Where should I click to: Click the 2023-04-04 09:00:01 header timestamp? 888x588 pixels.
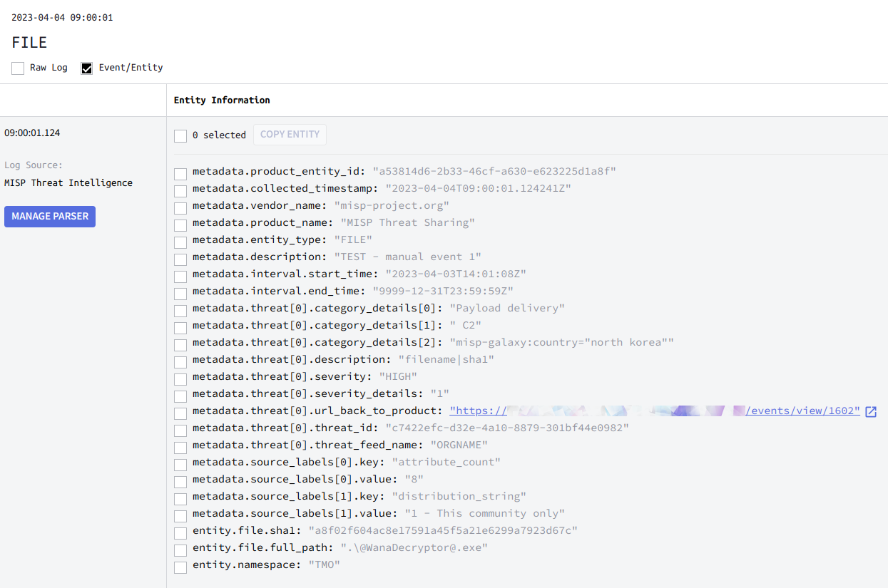tap(62, 17)
